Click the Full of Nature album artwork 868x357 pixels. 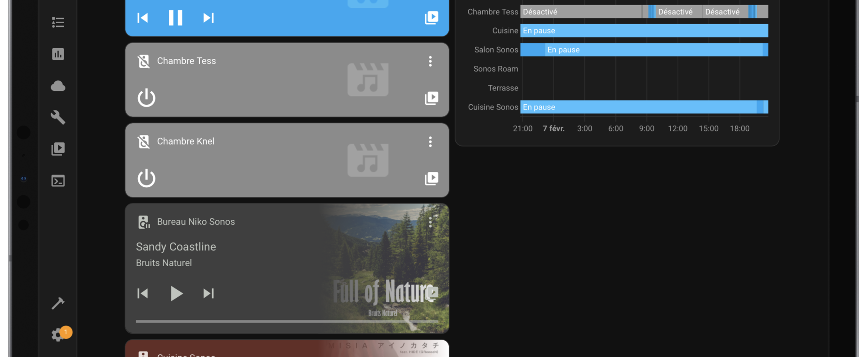coord(384,268)
